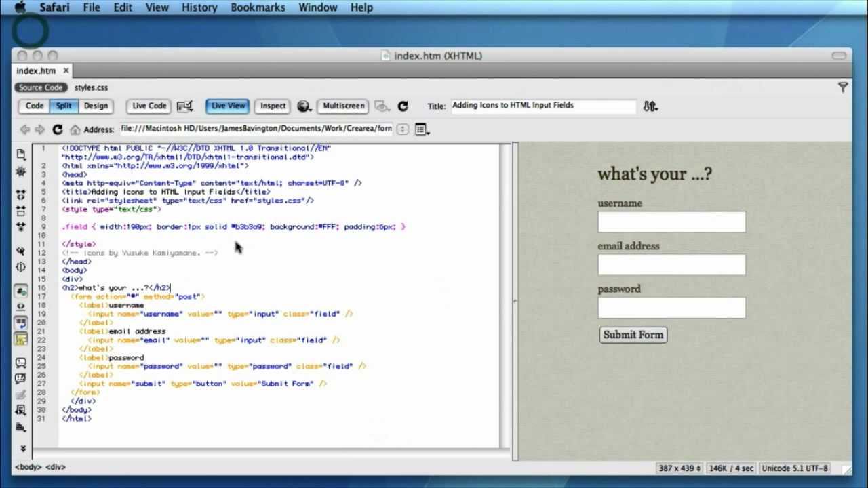Click the Submit Form button in the preview
This screenshot has height=488, width=868.
pos(632,334)
